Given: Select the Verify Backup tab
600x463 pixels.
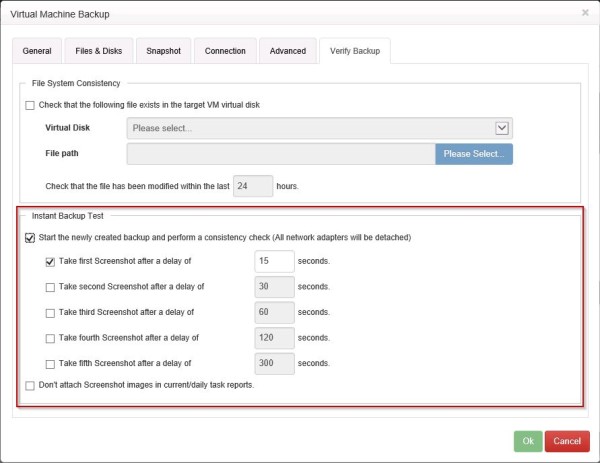Looking at the screenshot, I should [x=355, y=51].
